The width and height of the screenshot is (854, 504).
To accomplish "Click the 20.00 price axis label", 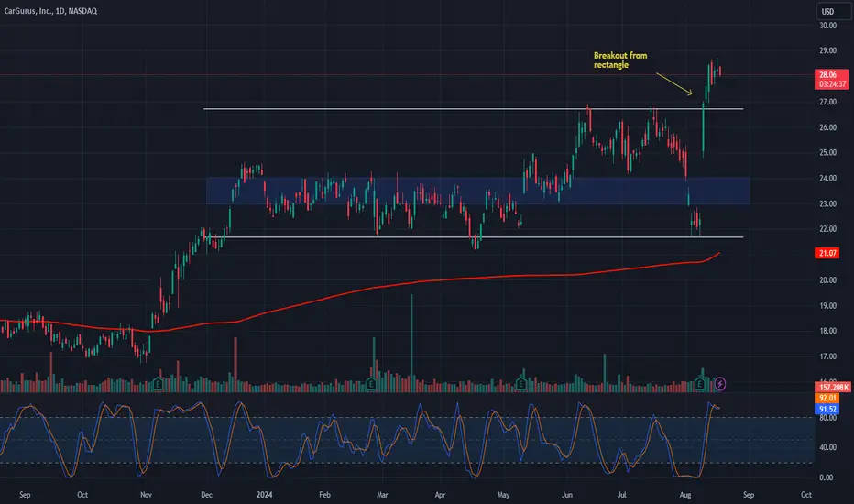I will click(827, 280).
